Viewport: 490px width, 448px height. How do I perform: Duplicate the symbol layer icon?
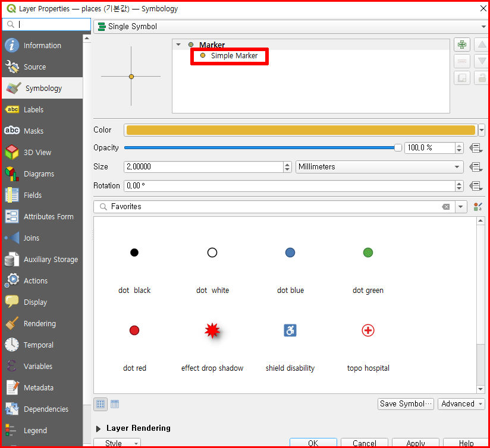(462, 78)
